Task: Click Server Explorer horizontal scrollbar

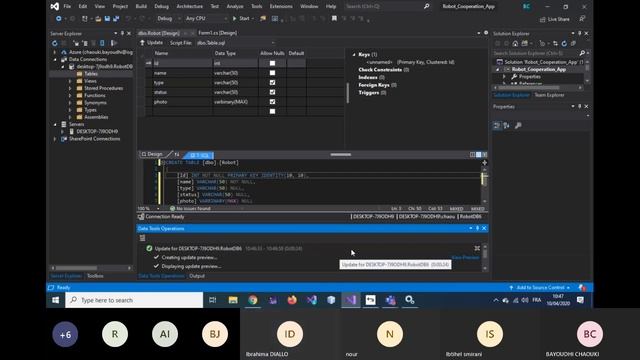Action: [x=91, y=268]
